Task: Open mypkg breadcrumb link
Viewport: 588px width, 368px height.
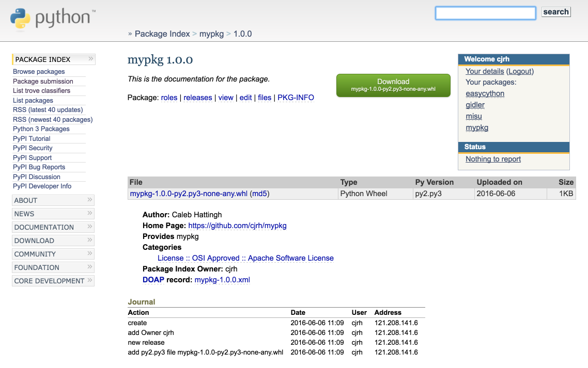Action: [211, 34]
